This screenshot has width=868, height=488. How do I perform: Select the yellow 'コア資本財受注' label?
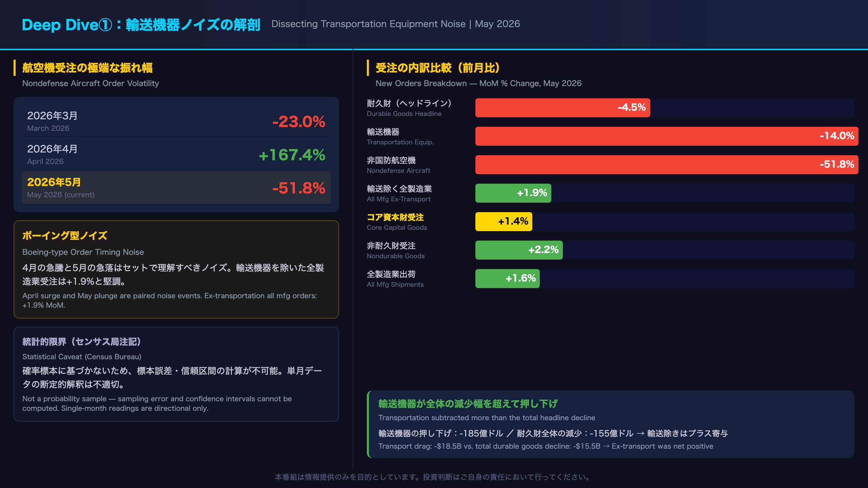point(395,217)
